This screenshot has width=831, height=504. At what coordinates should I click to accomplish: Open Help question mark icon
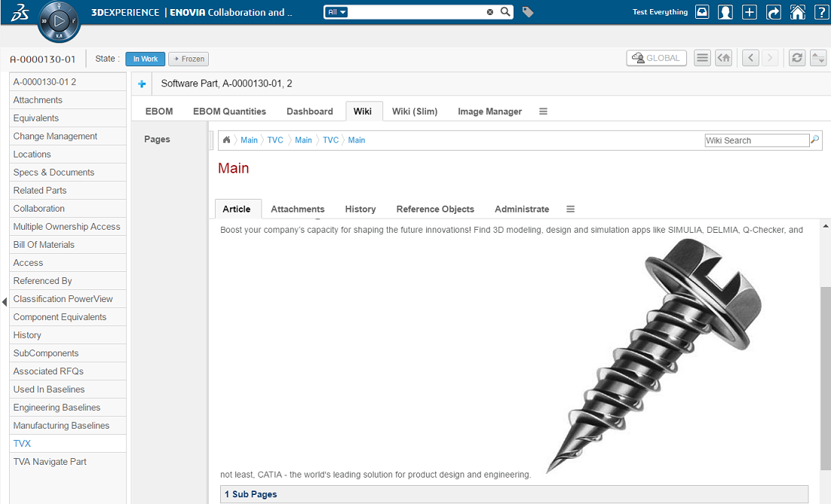(820, 12)
